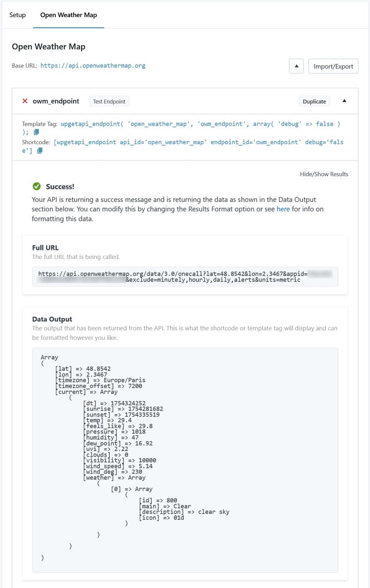Image resolution: width=370 pixels, height=588 pixels.
Task: Click the Base URL link api.openweathermap.org
Action: pos(93,66)
